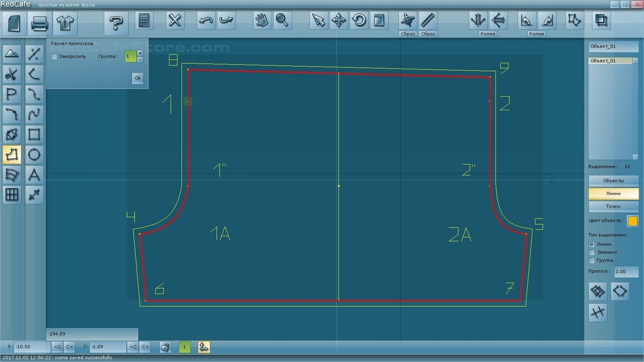Select the mountain triangle tool in left panel
The width and height of the screenshot is (644, 362).
coord(12,54)
